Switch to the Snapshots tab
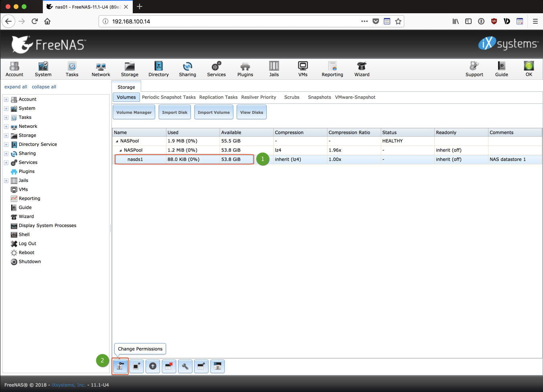 coord(319,97)
